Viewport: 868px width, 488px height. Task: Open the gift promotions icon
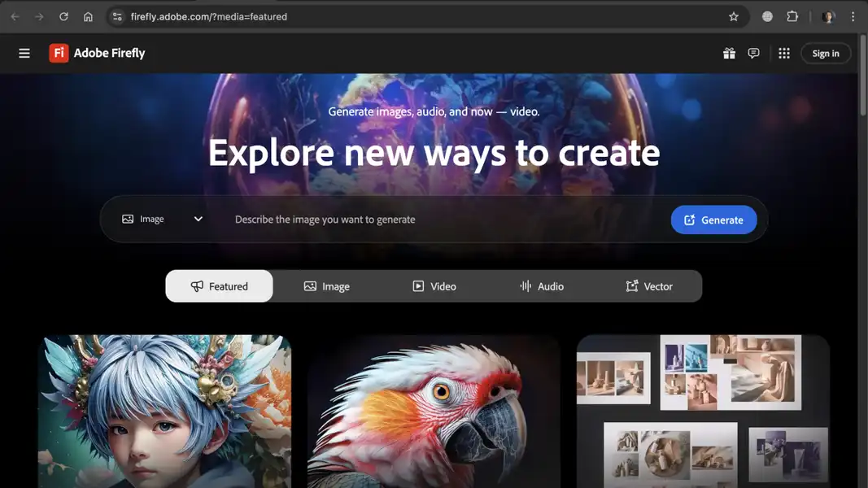point(729,52)
